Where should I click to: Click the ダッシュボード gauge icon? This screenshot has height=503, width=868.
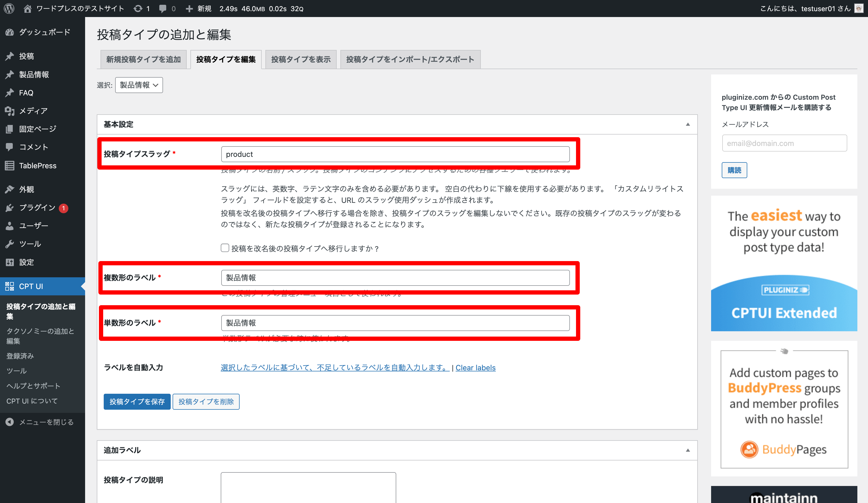tap(10, 32)
